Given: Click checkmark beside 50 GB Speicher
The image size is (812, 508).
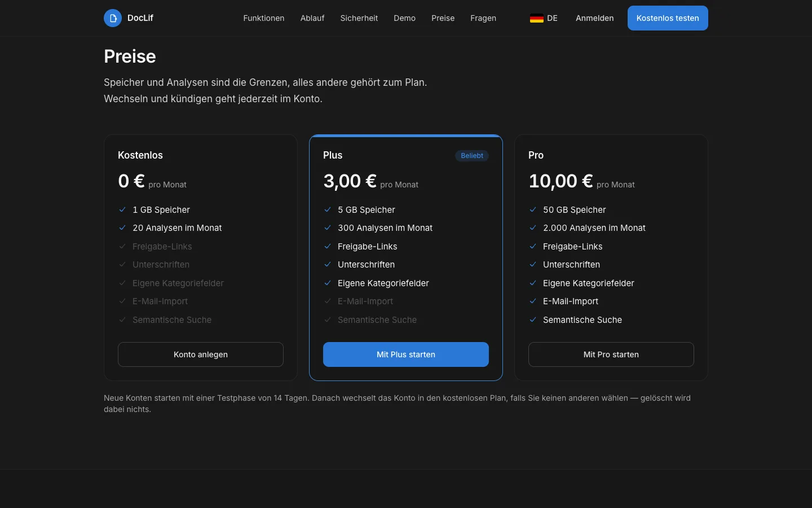Looking at the screenshot, I should pos(533,209).
